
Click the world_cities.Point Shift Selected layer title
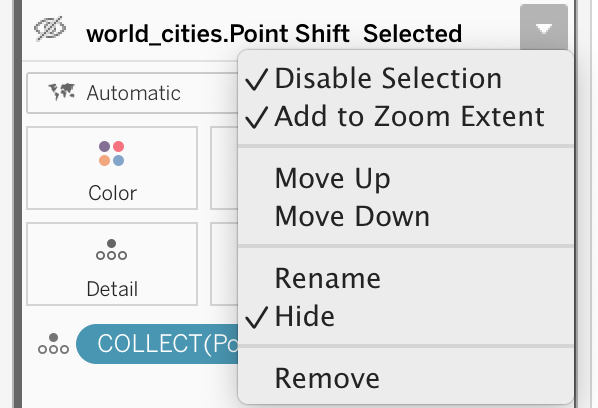pos(274,34)
